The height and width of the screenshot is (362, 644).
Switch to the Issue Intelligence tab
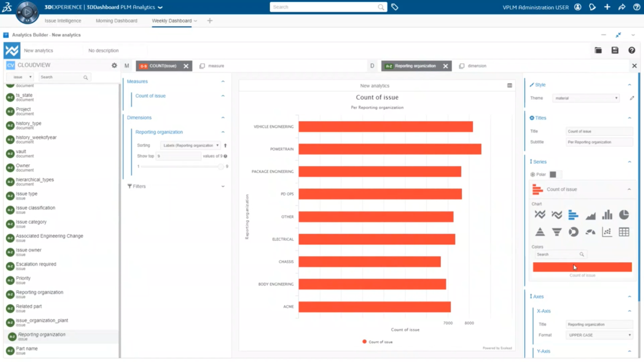coord(63,21)
